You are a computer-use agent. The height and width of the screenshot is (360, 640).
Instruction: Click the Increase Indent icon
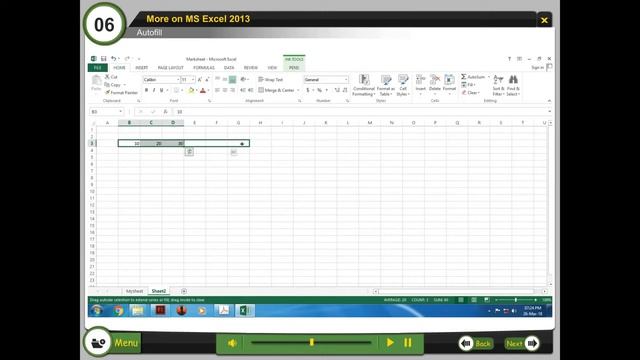[x=251, y=90]
